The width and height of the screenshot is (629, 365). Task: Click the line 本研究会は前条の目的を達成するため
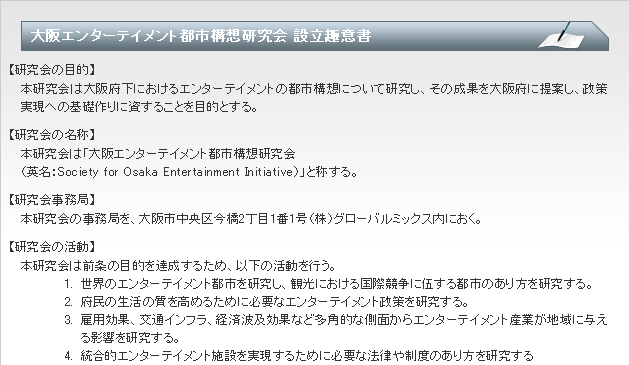178,266
